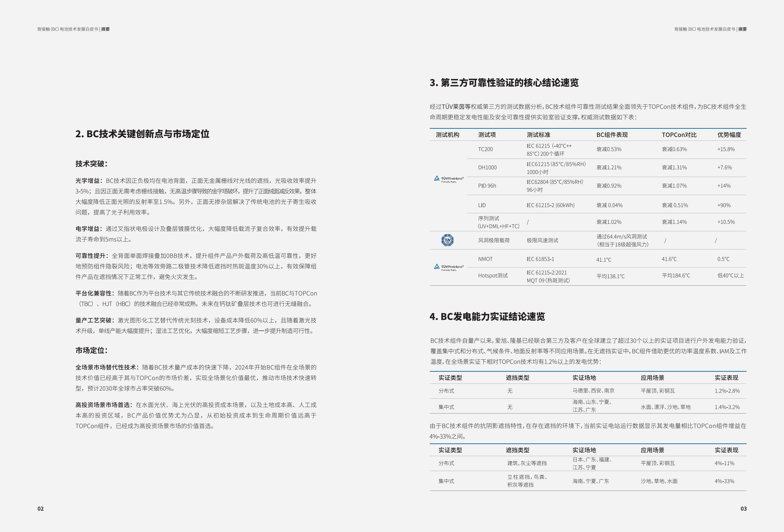Click heading "2. BC技术关键创新点与市场定位"
This screenshot has width=784, height=532.
pos(142,134)
